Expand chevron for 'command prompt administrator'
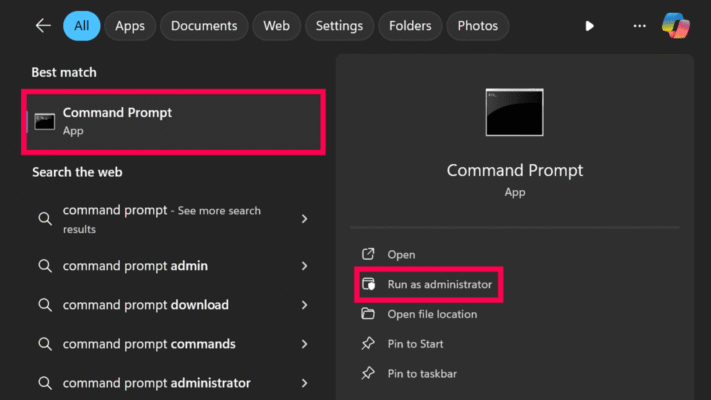The height and width of the screenshot is (400, 711). (x=305, y=383)
